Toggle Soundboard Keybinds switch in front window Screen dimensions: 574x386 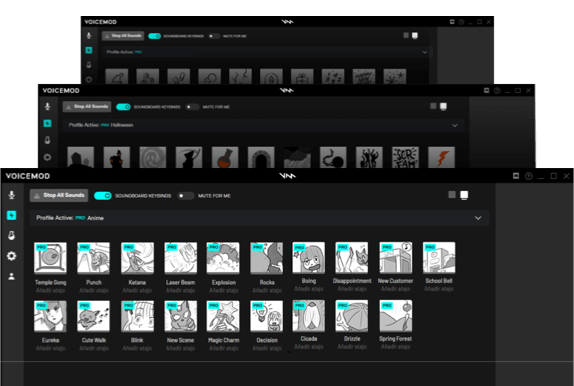(x=102, y=196)
